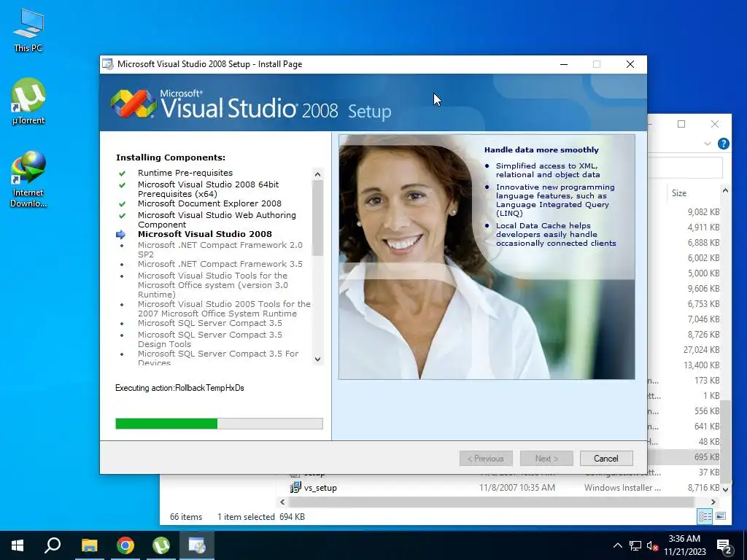
Task: Click the muted volume tray icon
Action: point(652,545)
